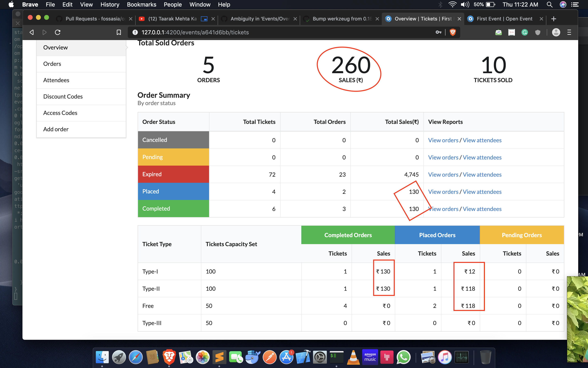The width and height of the screenshot is (588, 368).
Task: Open the File menu
Action: point(50,4)
